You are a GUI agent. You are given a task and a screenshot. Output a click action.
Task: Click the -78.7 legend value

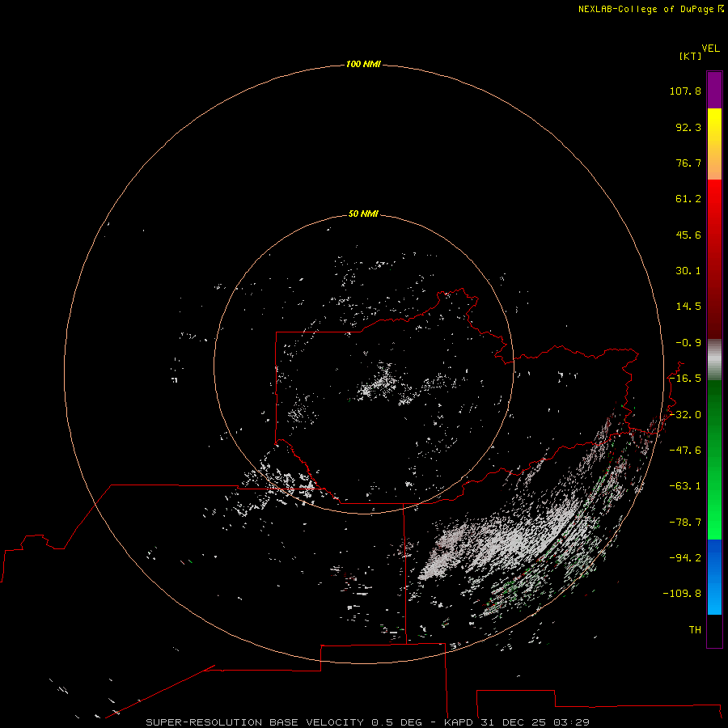[685, 523]
